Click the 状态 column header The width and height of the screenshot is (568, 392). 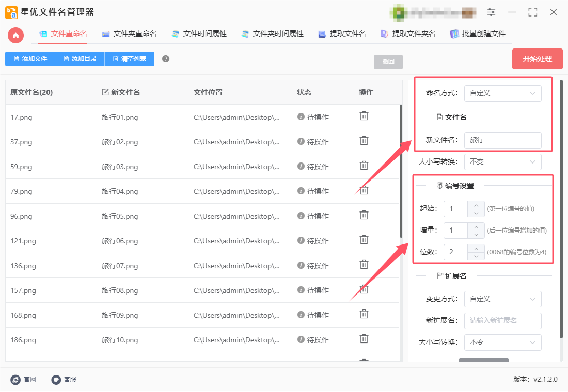(304, 92)
